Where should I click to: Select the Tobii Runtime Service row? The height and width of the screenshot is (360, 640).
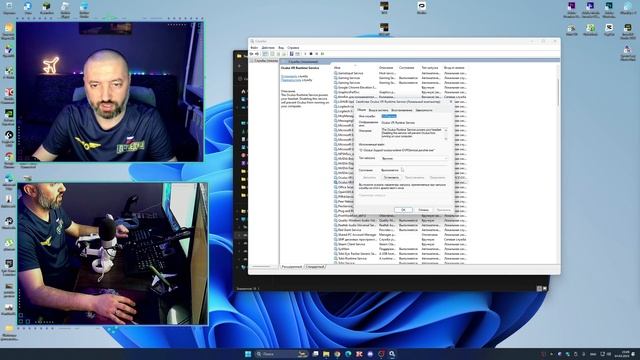pos(400,258)
